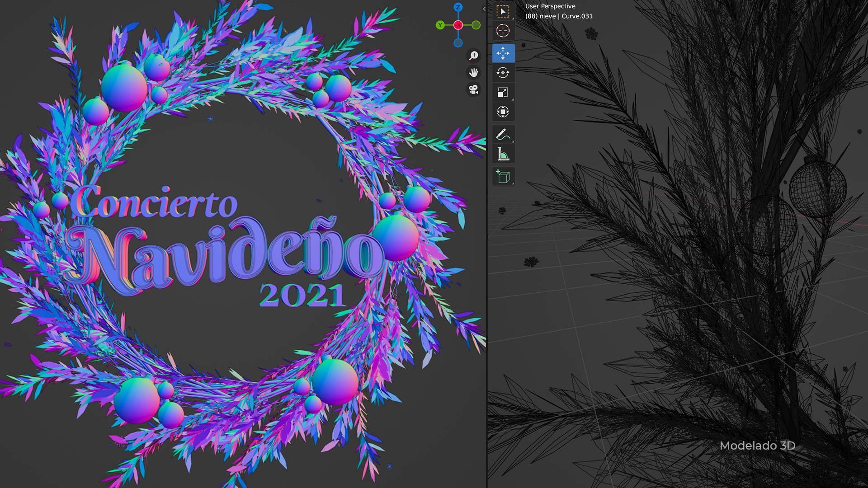Click the Modelado 3D caption text

pyautogui.click(x=757, y=446)
